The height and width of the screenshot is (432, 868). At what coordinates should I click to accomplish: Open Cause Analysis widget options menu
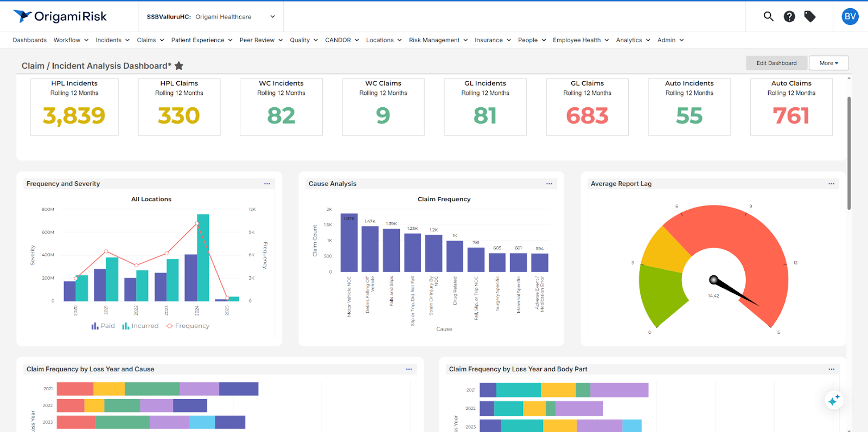click(x=549, y=184)
